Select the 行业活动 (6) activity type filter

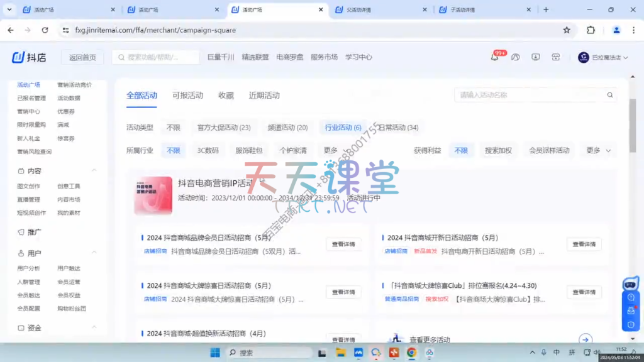(x=343, y=128)
